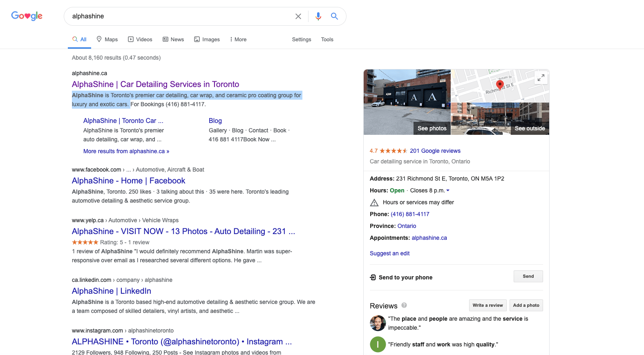Image resolution: width=644 pixels, height=355 pixels.
Task: Click the warning triangle icon beside hours notice
Action: 374,203
